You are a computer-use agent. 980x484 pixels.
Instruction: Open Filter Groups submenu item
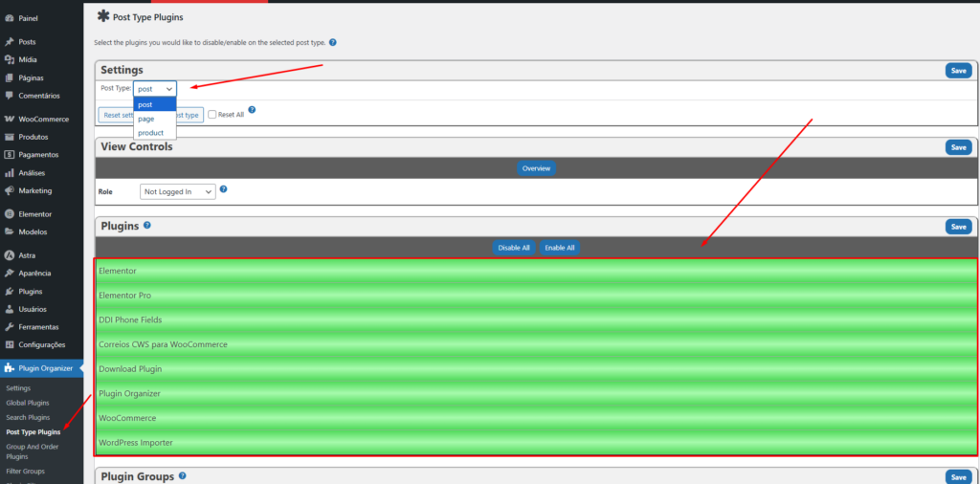[x=25, y=471]
